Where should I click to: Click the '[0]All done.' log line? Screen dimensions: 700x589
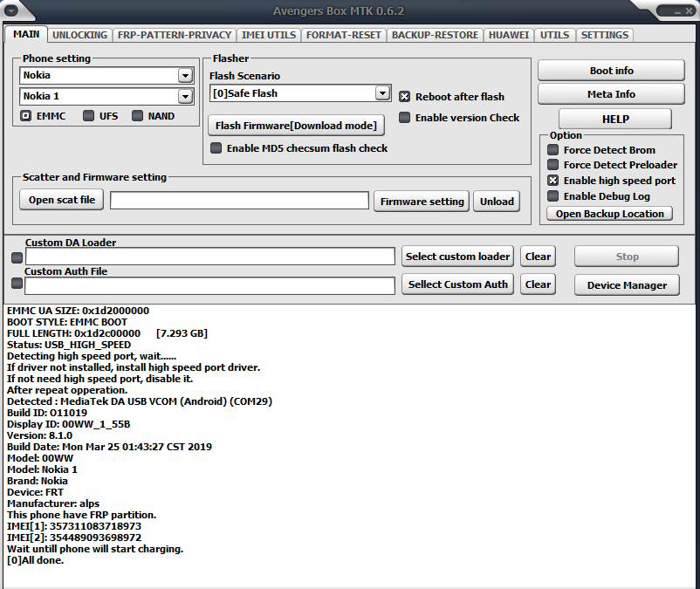pos(35,560)
